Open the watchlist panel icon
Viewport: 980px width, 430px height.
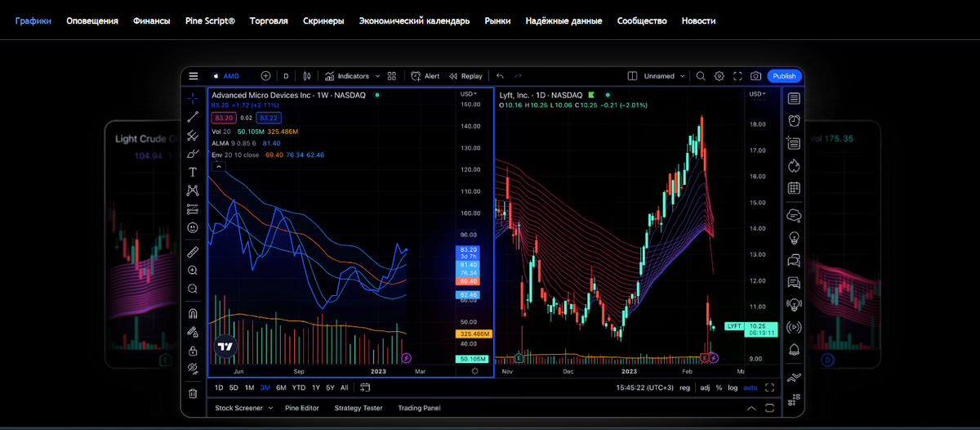coord(794,99)
